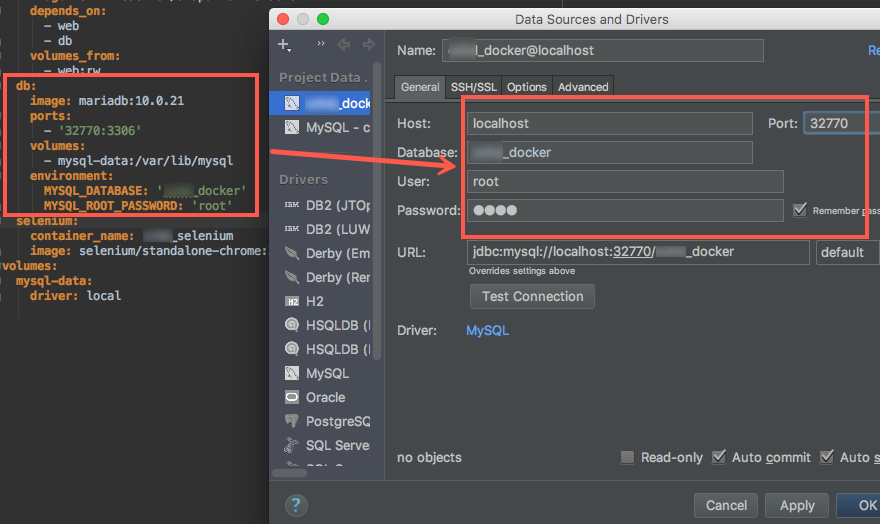
Task: Select the _docker data source in Project Data
Action: (x=320, y=103)
